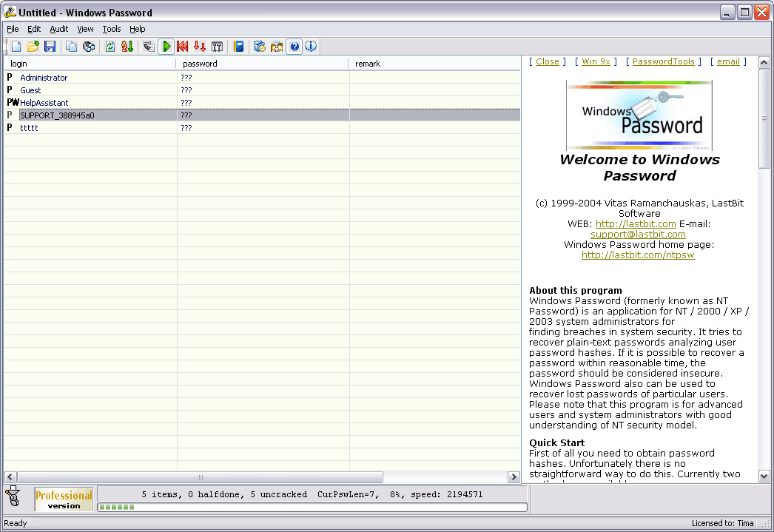
Task: Open the Audit menu
Action: [58, 29]
